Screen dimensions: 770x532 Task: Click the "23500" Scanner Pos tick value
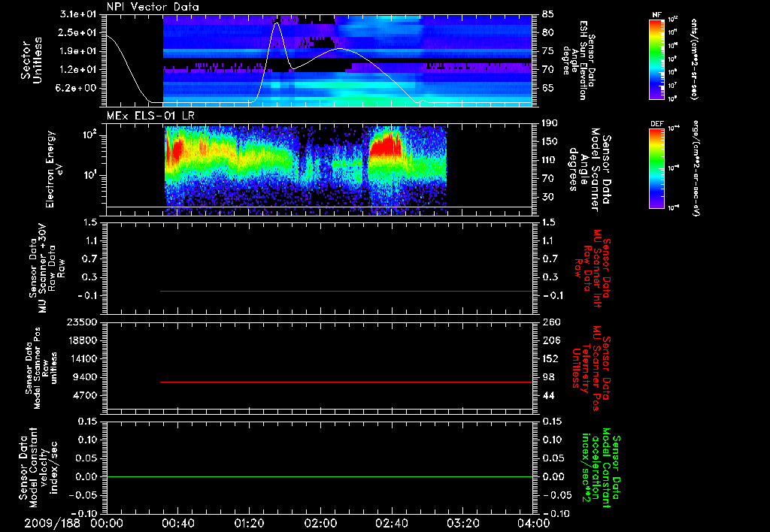tap(83, 322)
